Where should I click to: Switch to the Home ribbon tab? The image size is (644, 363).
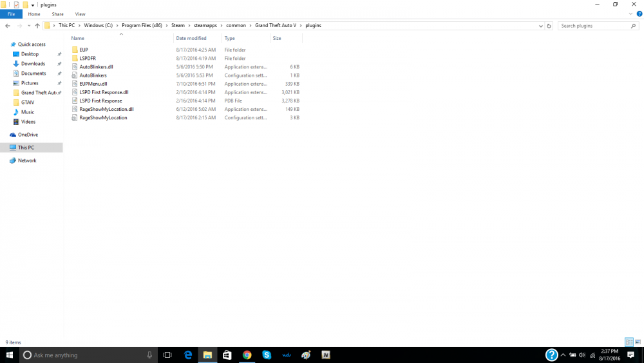pyautogui.click(x=34, y=14)
